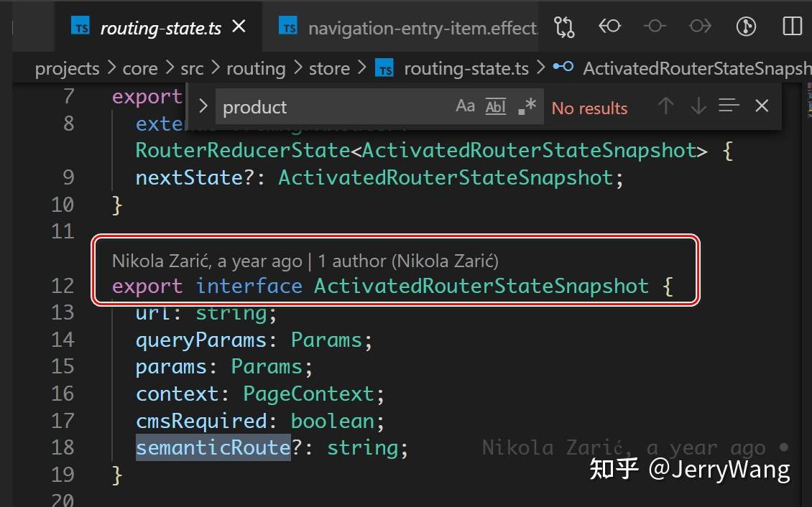
Task: Click the middle revision commit icon
Action: click(655, 26)
